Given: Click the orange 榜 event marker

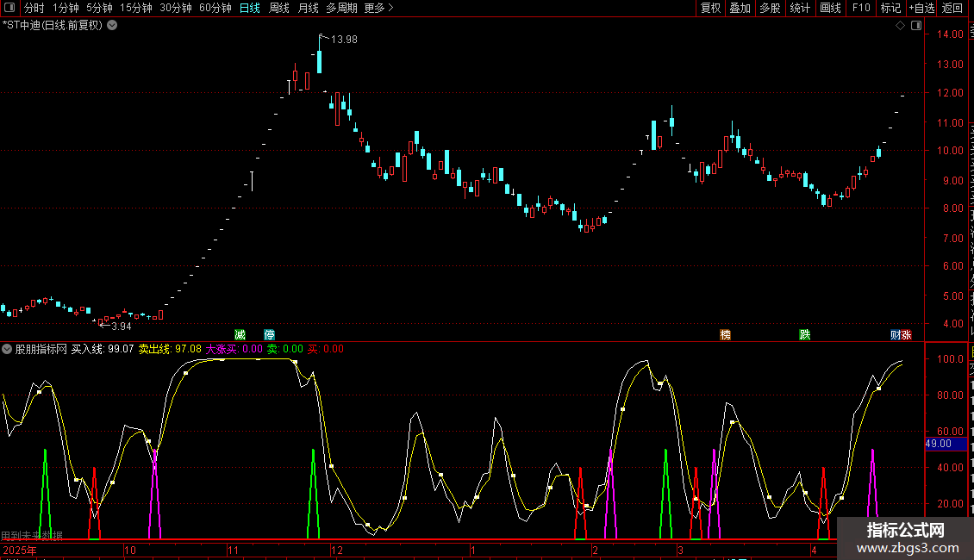Looking at the screenshot, I should (726, 334).
